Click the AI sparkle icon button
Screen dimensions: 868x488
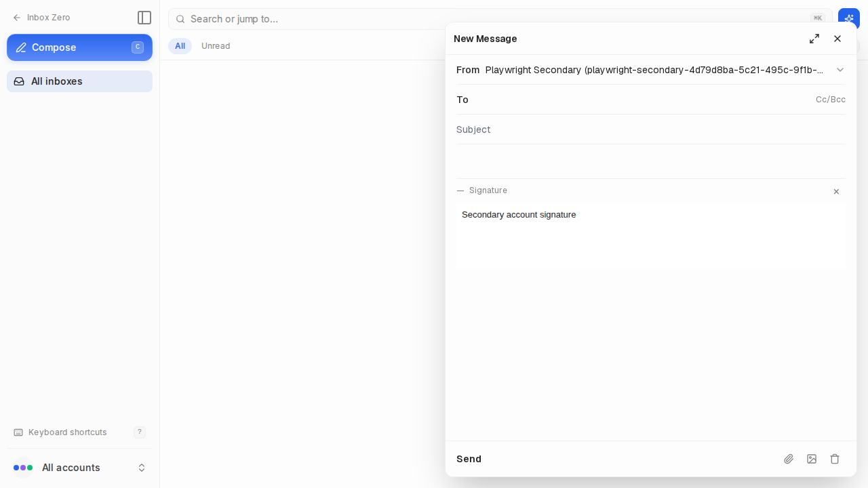click(849, 18)
